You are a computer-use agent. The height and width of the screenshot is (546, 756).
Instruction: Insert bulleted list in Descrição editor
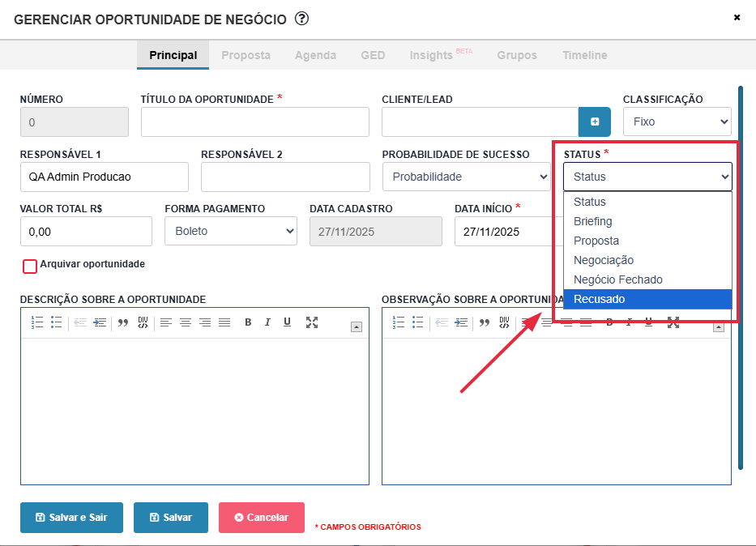[x=56, y=322]
